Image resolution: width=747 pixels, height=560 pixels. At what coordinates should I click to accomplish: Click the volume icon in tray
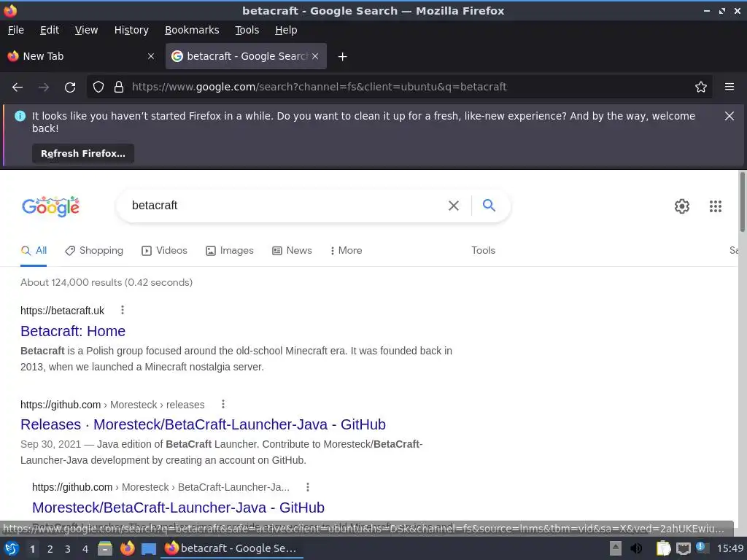(636, 548)
